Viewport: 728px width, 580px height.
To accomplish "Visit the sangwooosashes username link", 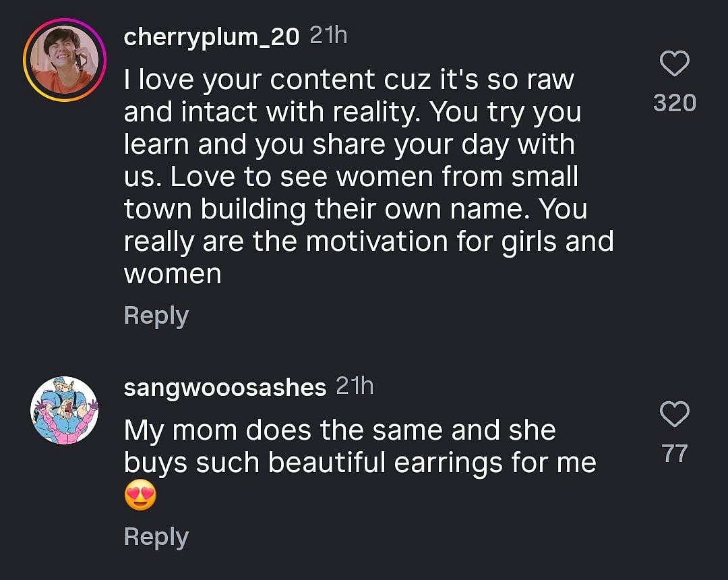I will (225, 387).
